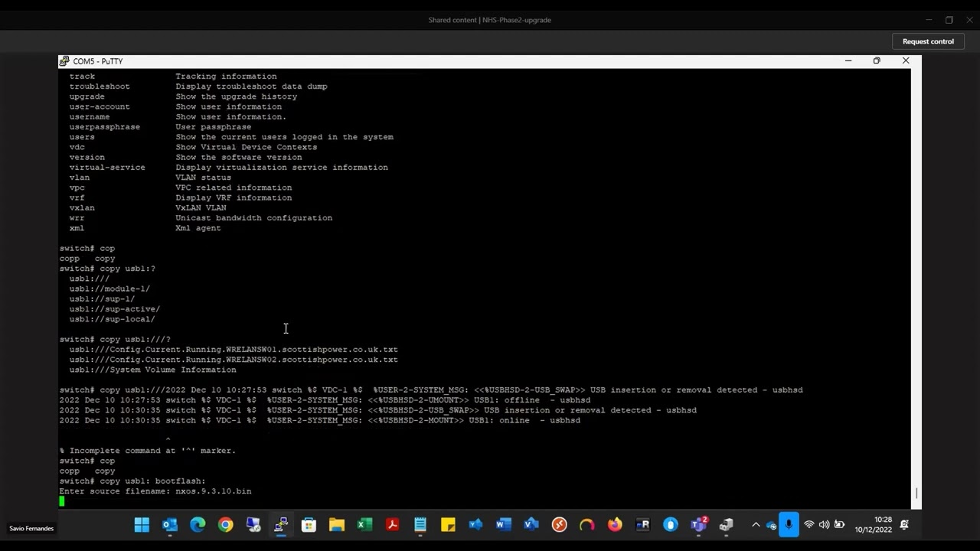Click the 'Show the software version' text
This screenshot has width=980, height=551.
[239, 158]
